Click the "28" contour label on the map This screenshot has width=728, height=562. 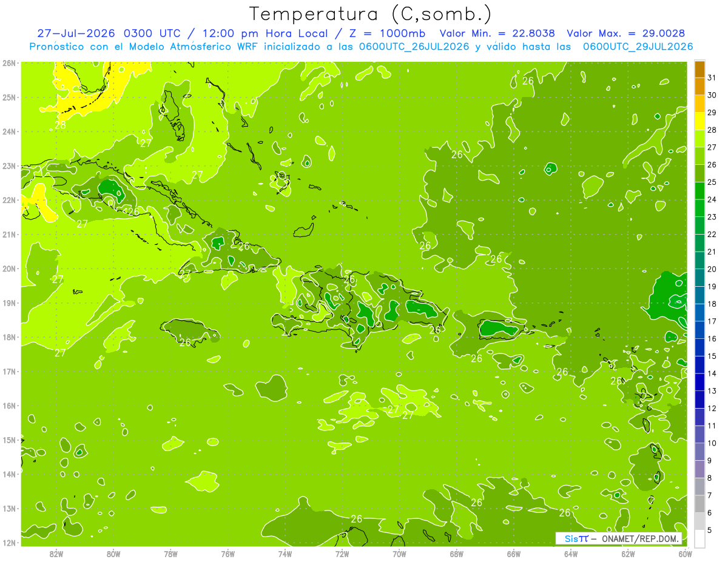(x=60, y=125)
